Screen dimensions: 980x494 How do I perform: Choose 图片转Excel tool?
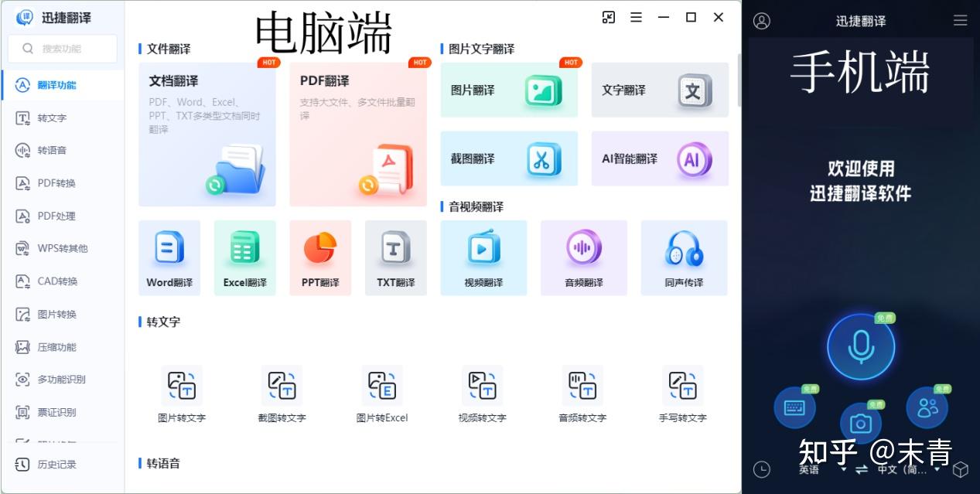pos(382,394)
